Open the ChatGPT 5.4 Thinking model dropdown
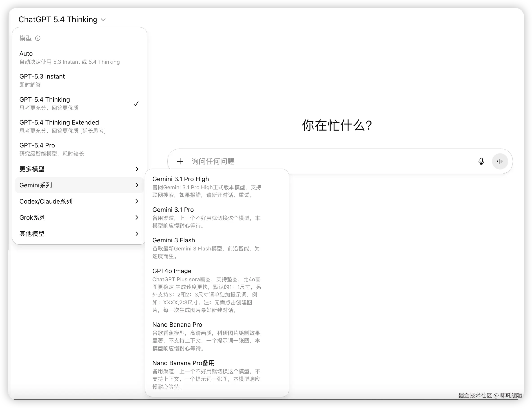 tap(62, 20)
